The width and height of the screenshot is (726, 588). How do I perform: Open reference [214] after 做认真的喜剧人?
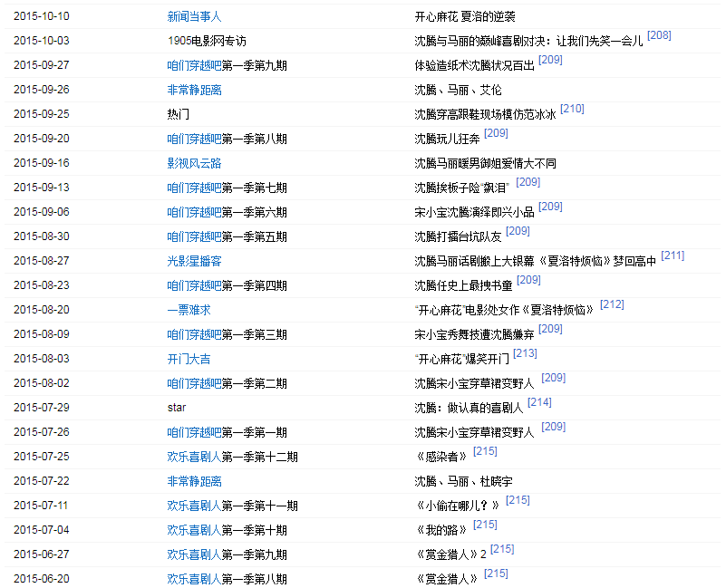[x=539, y=402]
